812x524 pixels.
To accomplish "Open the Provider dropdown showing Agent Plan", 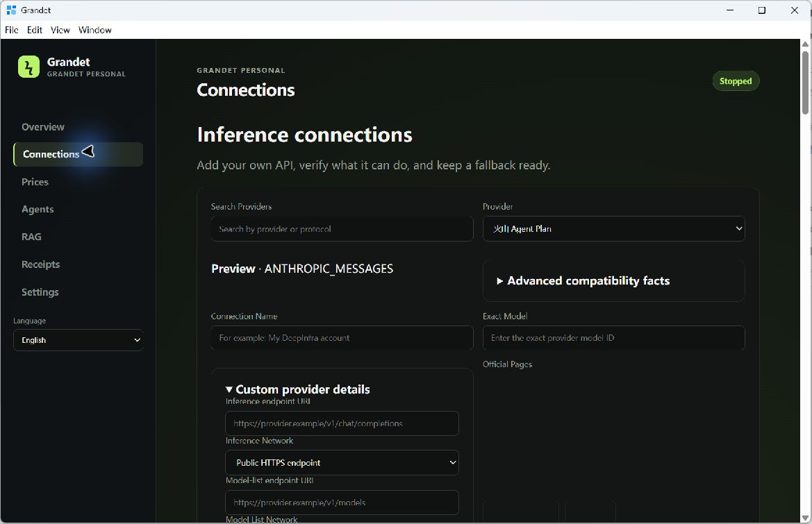I will pos(613,228).
